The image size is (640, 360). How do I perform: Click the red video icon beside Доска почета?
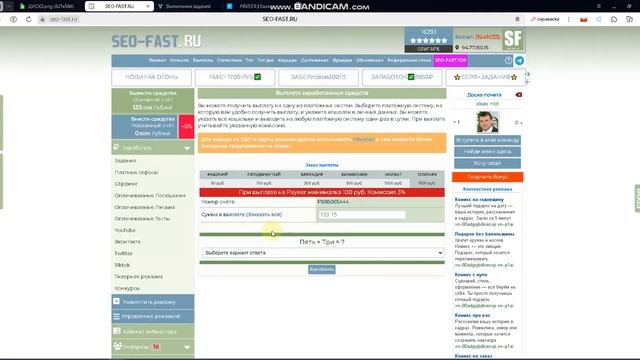click(518, 95)
